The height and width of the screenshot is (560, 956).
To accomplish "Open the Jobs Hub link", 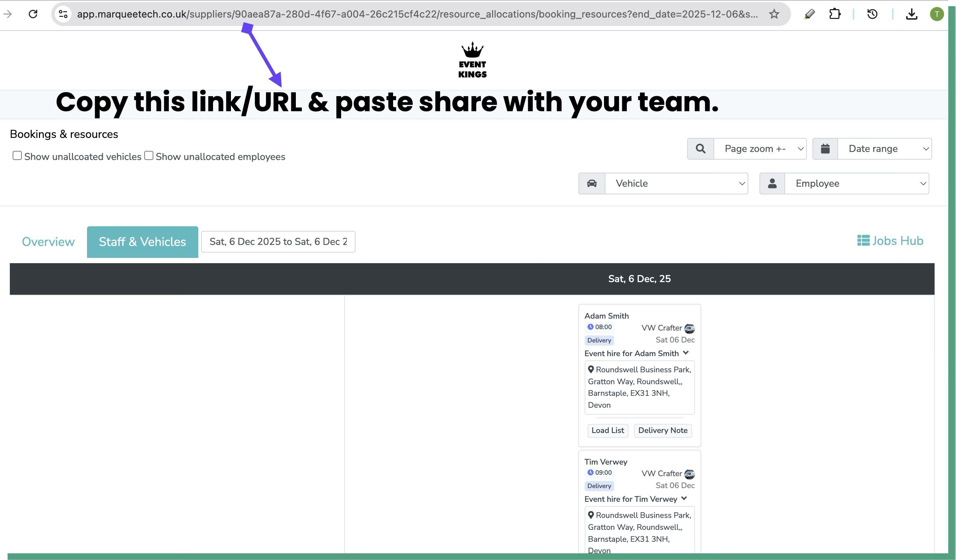I will 890,241.
